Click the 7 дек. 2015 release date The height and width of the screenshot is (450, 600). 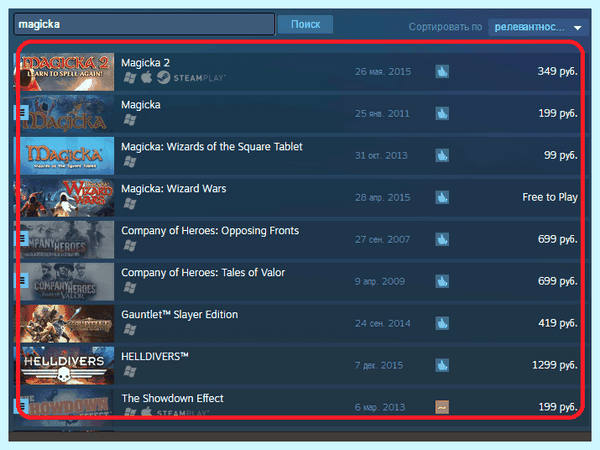pyautogui.click(x=379, y=365)
